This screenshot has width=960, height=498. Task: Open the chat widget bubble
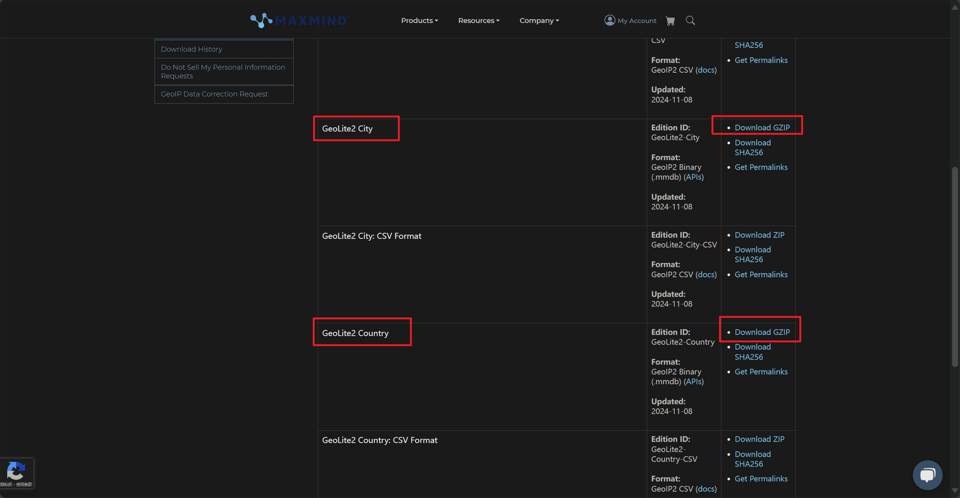(x=927, y=474)
